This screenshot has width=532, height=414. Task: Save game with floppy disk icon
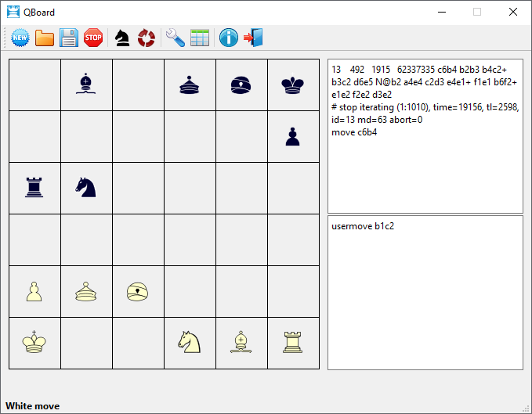[x=69, y=38]
